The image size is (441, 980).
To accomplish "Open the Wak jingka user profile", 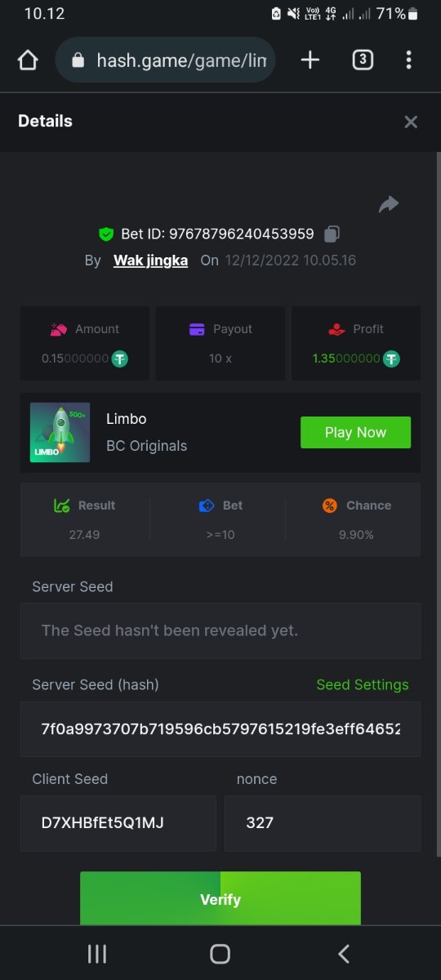I will [x=150, y=261].
